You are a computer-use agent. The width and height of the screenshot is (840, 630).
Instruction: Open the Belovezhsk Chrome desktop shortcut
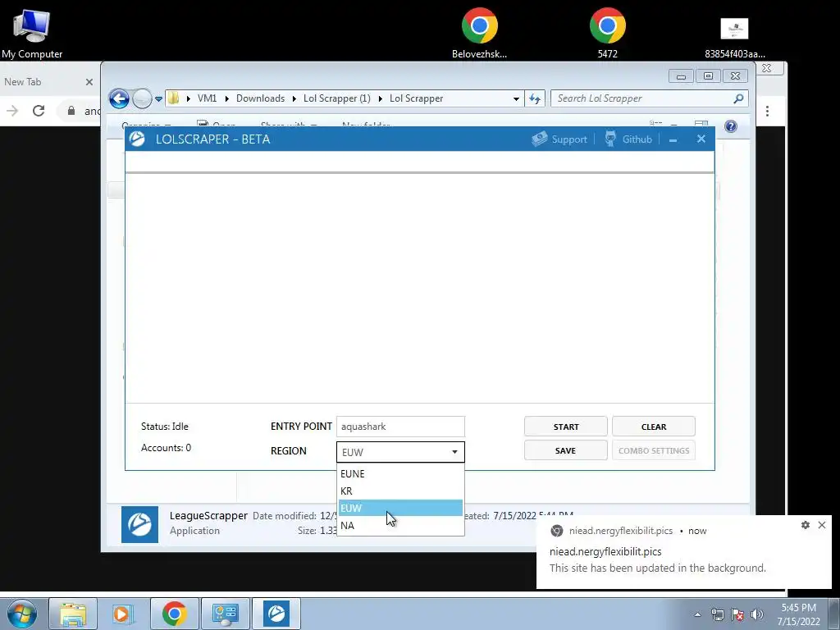click(479, 32)
